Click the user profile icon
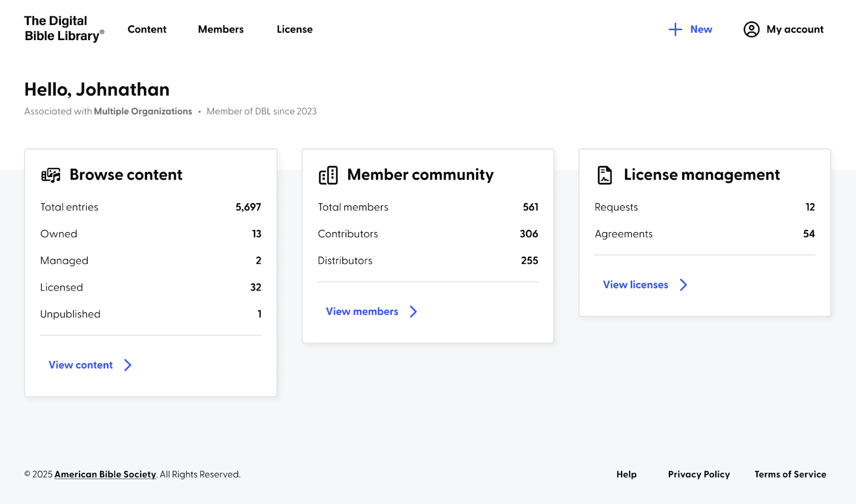The width and height of the screenshot is (856, 504). pyautogui.click(x=751, y=29)
